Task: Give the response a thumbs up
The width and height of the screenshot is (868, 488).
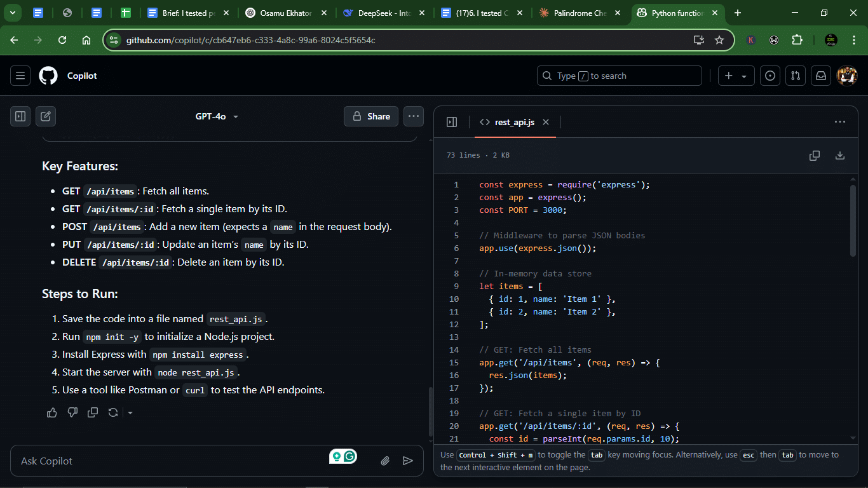Action: [x=52, y=412]
